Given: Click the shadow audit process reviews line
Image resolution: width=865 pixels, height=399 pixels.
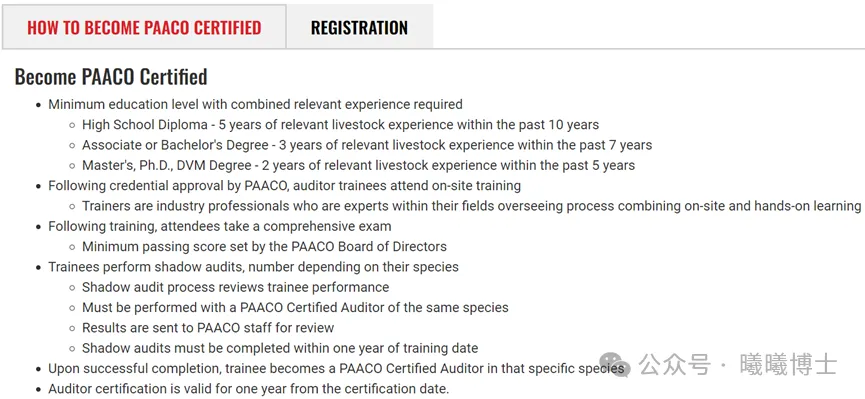Looking at the screenshot, I should [236, 287].
